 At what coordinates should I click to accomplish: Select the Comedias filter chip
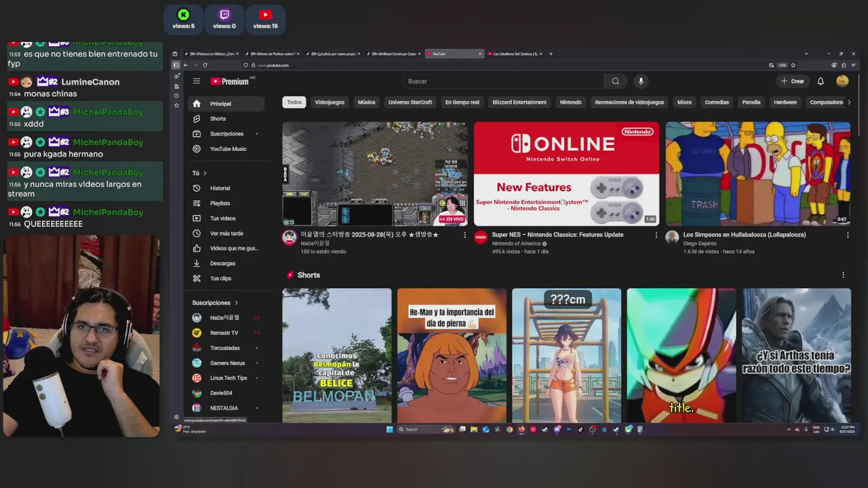tap(717, 102)
